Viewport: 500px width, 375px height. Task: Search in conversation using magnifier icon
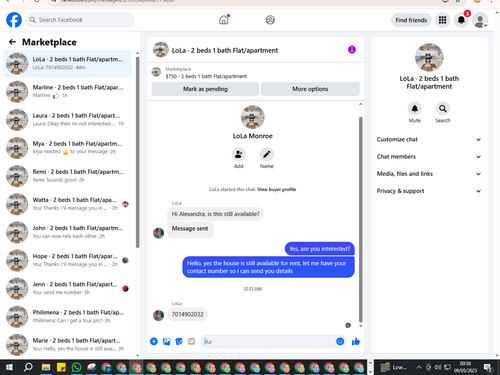click(443, 109)
